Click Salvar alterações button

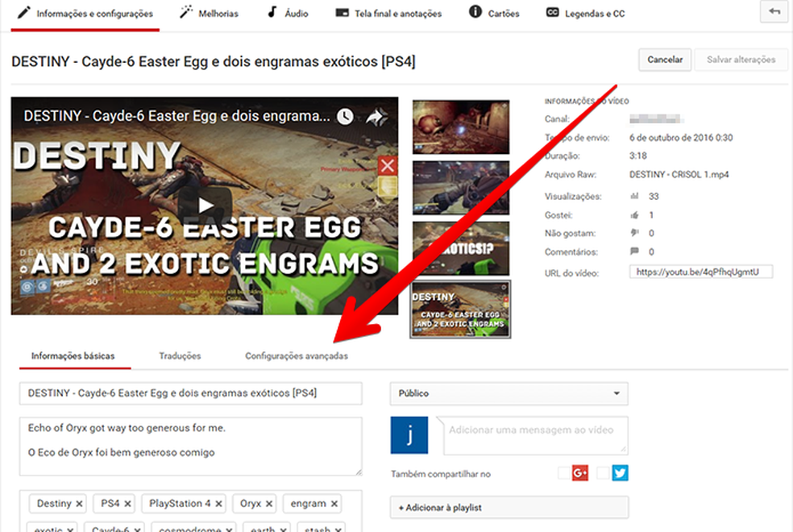tap(741, 60)
